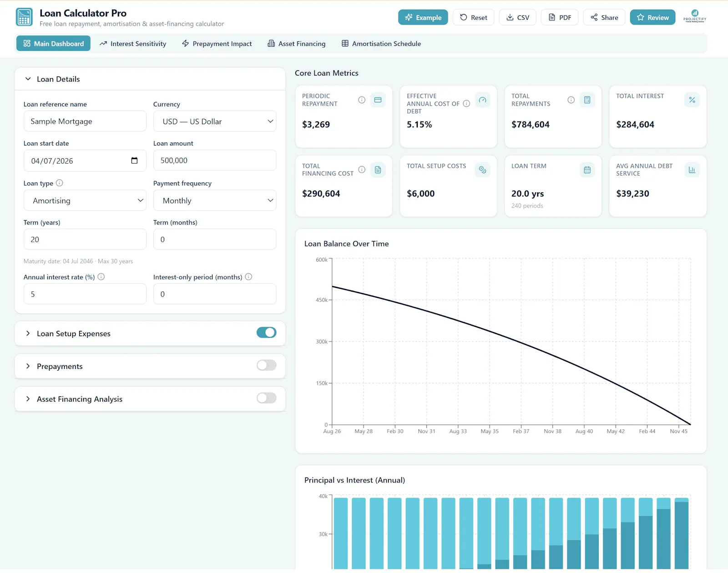Screen dimensions: 728x573
Task: Click the Total Repayments info icon
Action: pos(571,100)
